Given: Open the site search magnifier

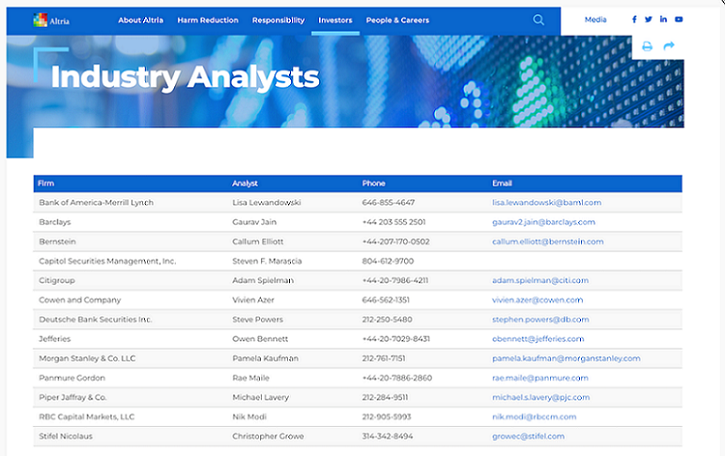Looking at the screenshot, I should (x=538, y=20).
